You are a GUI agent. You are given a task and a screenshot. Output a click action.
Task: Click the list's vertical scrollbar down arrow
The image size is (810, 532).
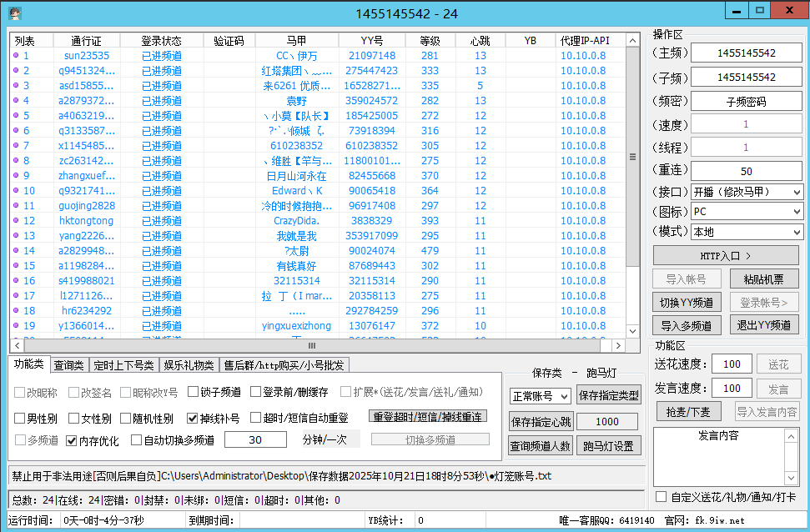point(633,333)
